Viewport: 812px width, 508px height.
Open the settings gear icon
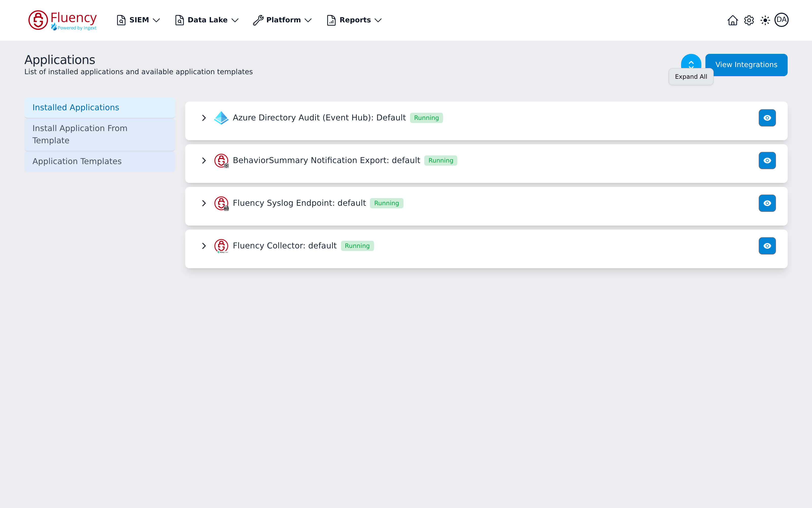[749, 20]
